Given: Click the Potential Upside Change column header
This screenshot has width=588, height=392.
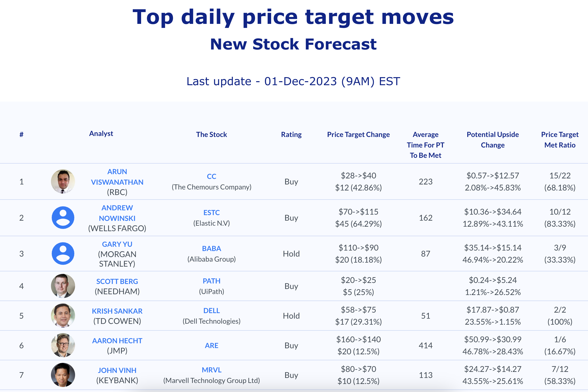Looking at the screenshot, I should (x=493, y=140).
